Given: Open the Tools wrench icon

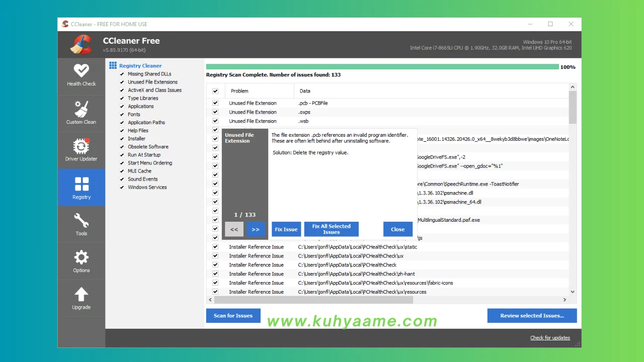Looking at the screenshot, I should pos(81,220).
